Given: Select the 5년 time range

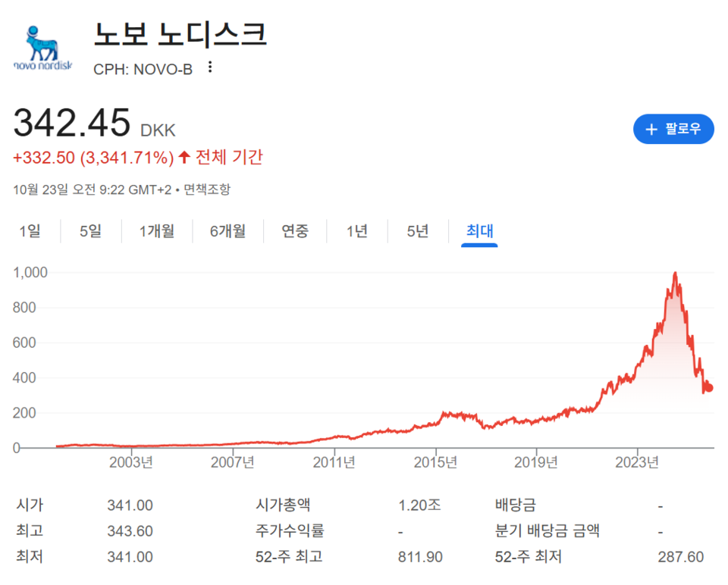Looking at the screenshot, I should pyautogui.click(x=417, y=231).
